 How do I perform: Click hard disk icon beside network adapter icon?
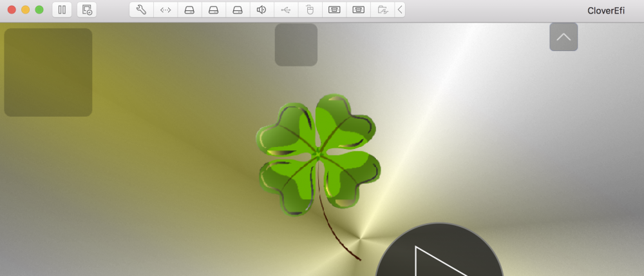click(x=189, y=10)
